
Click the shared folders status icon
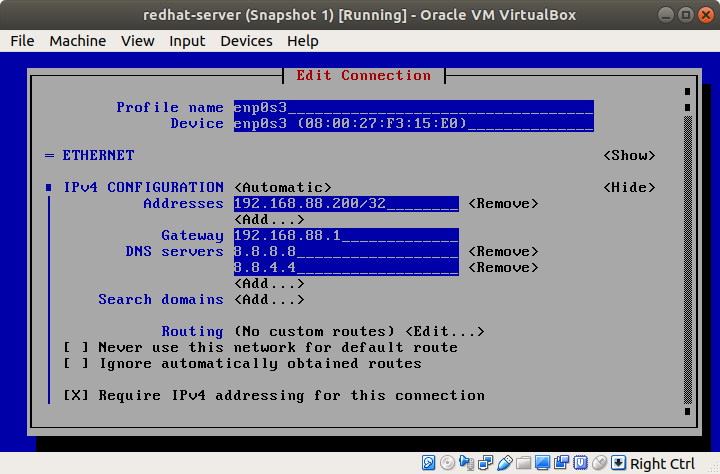(523, 463)
